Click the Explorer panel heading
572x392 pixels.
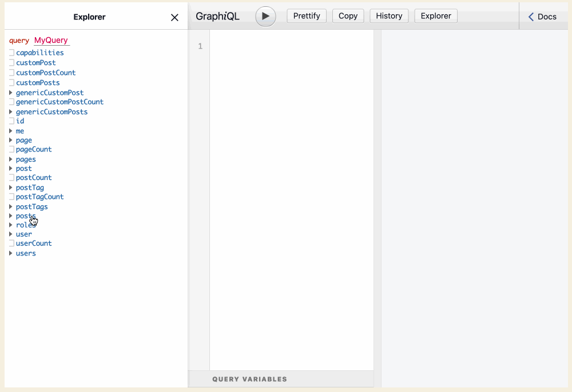89,17
